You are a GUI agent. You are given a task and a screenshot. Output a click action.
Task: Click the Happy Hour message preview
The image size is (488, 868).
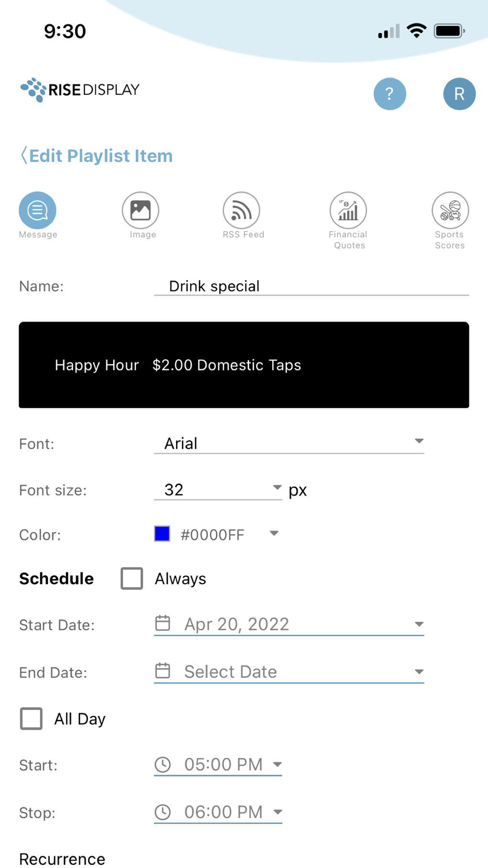pos(244,365)
